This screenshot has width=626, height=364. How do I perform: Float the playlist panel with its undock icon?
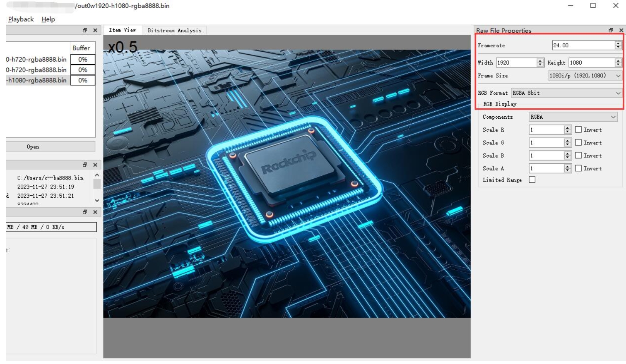[x=85, y=30]
